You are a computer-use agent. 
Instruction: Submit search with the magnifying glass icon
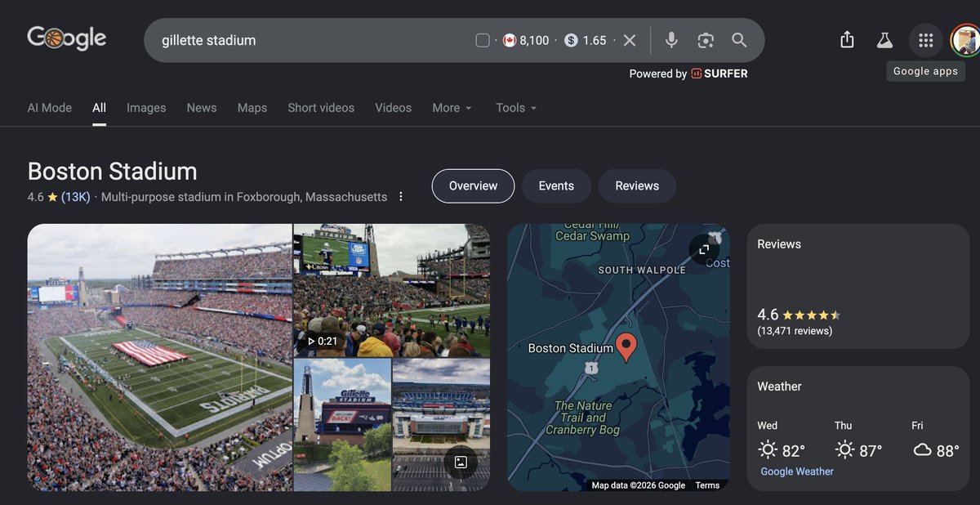point(739,40)
